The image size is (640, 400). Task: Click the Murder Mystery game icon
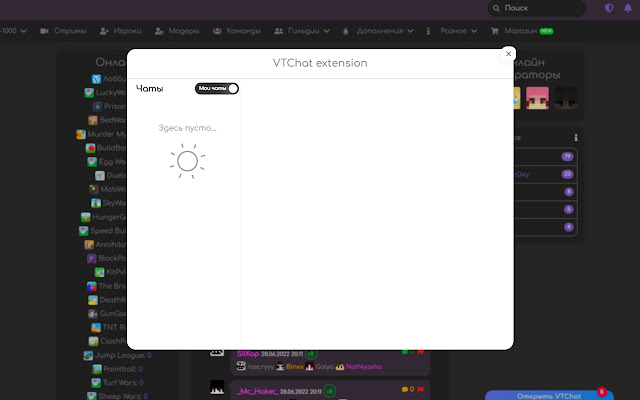tap(81, 134)
